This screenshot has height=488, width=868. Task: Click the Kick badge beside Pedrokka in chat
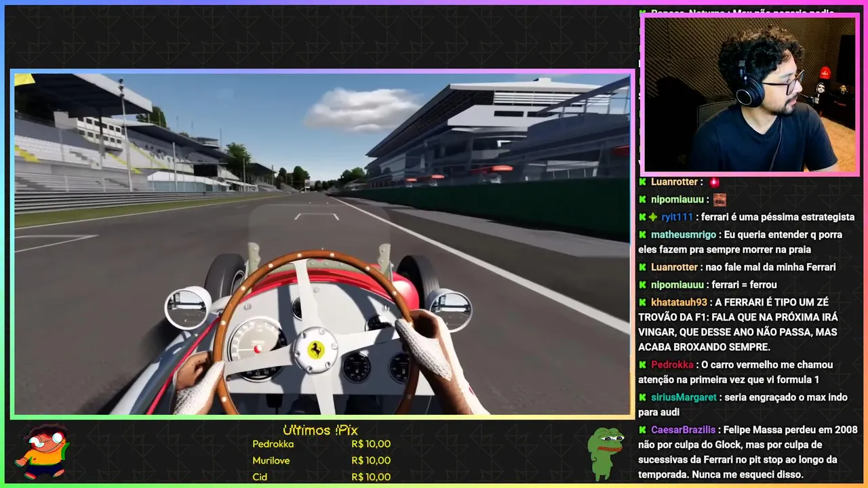[642, 365]
